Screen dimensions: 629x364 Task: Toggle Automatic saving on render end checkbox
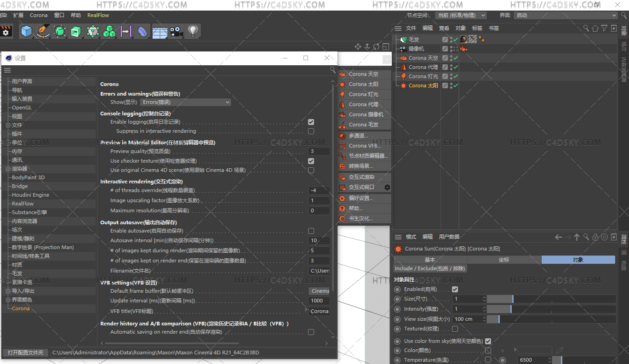(311, 332)
